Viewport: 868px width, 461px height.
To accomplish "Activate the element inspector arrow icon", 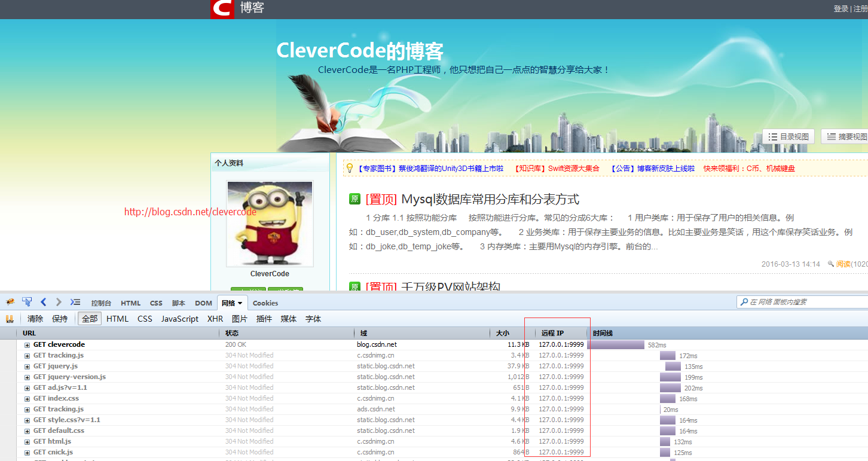I will pos(27,302).
